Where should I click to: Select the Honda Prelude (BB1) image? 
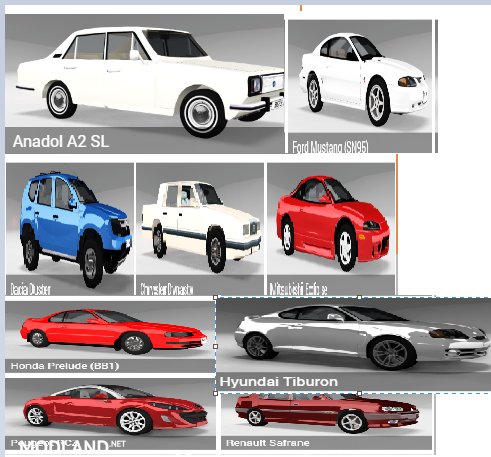110,337
